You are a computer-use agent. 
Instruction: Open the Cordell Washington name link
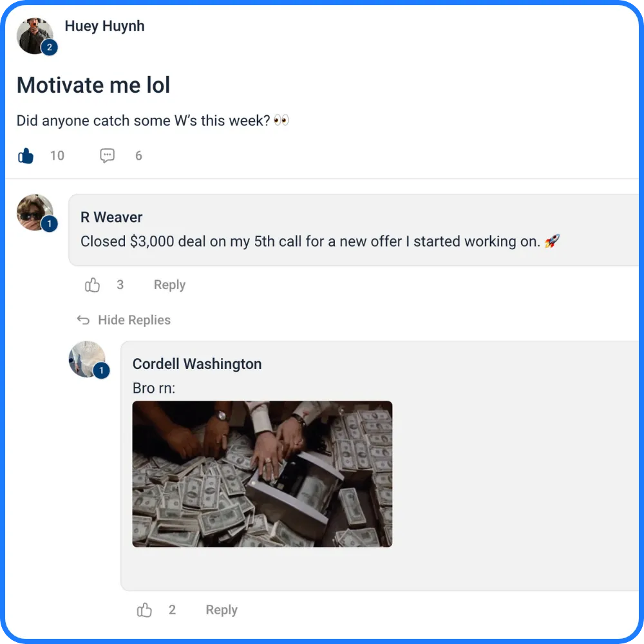197,364
